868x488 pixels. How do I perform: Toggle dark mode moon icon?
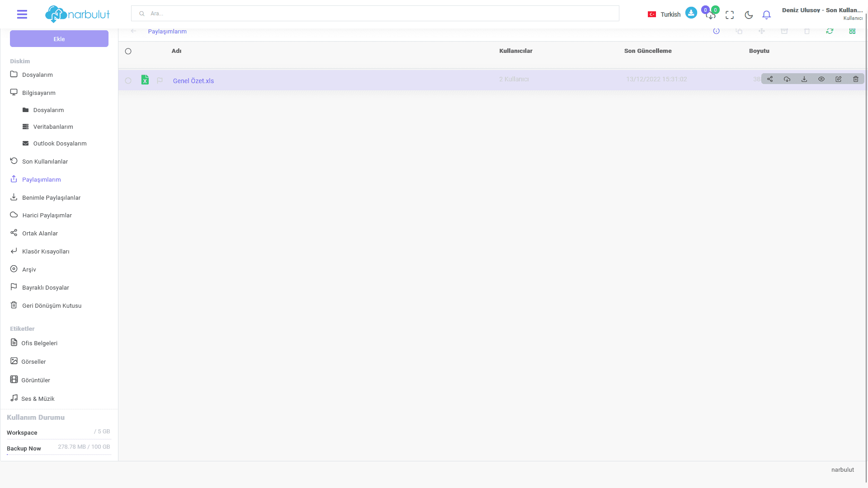coord(749,15)
